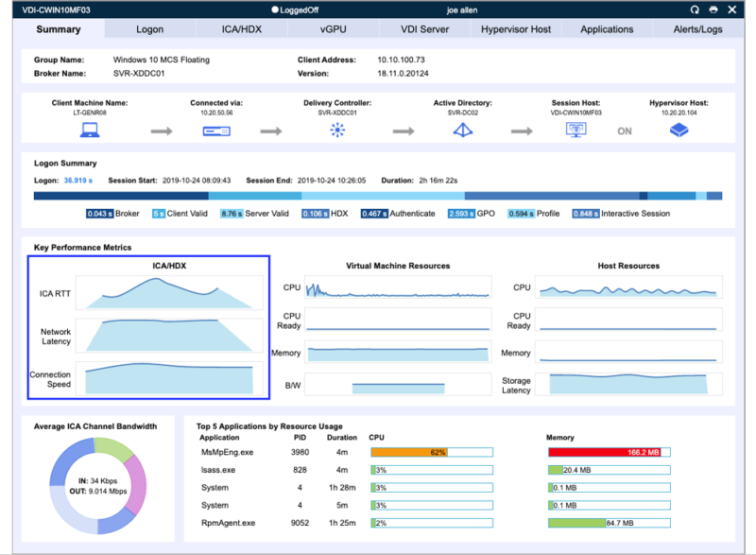
Task: Click the ICA channel bandwidth donut chart
Action: (x=98, y=486)
